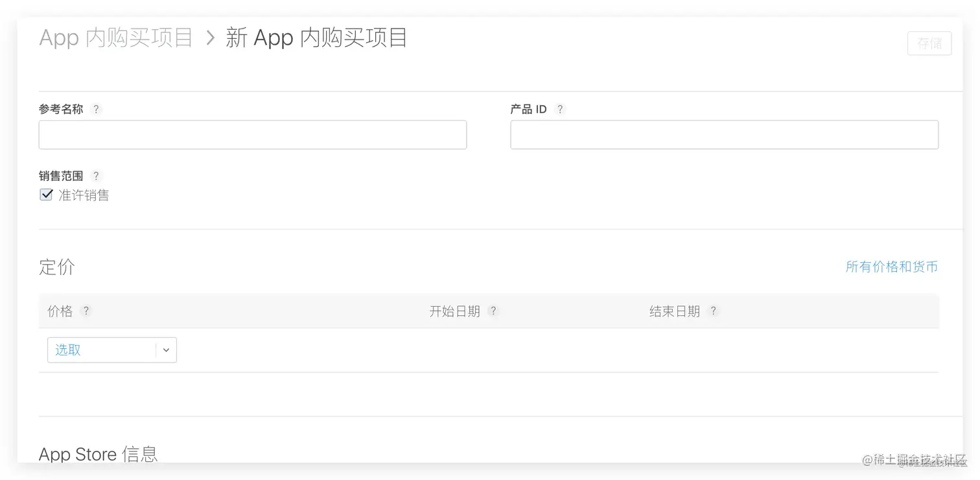Click the 定价 section heading
This screenshot has height=480, width=980.
pyautogui.click(x=57, y=267)
